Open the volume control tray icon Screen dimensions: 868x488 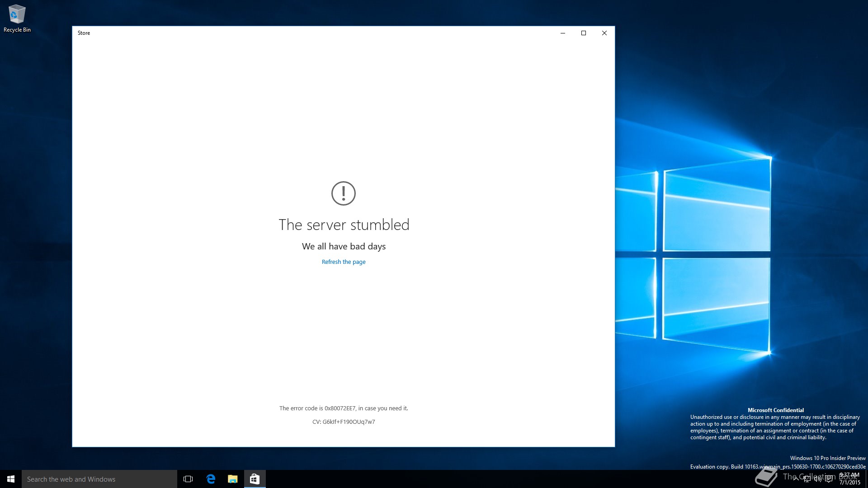(x=818, y=479)
